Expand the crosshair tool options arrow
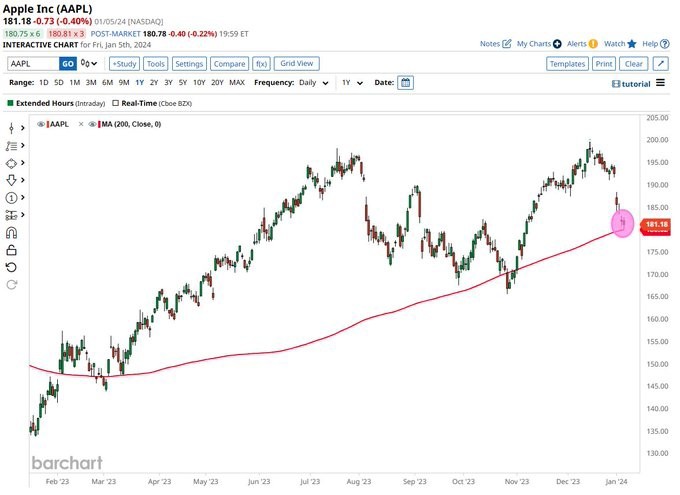This screenshot has height=495, width=680. pos(22,128)
